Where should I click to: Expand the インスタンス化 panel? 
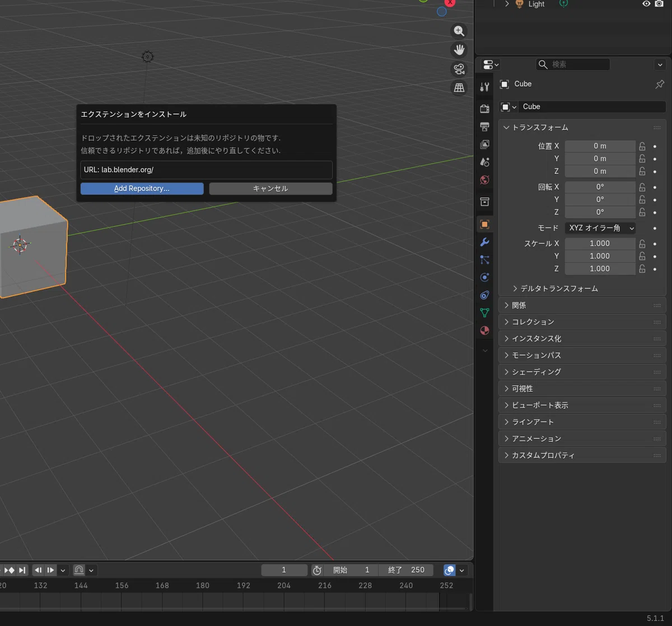coord(582,338)
